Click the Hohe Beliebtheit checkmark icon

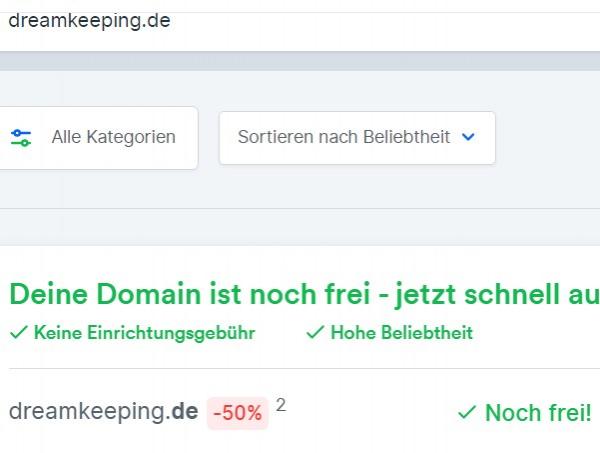pos(315,332)
